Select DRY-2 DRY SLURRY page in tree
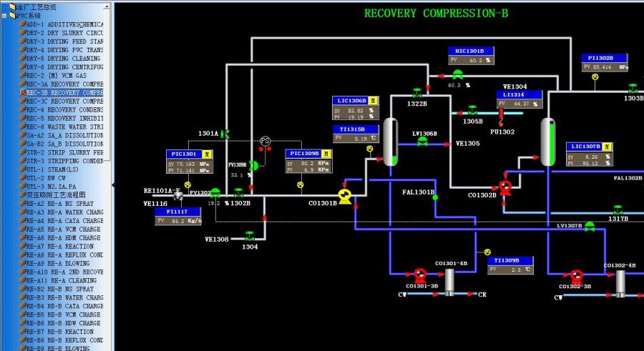 tap(64, 33)
